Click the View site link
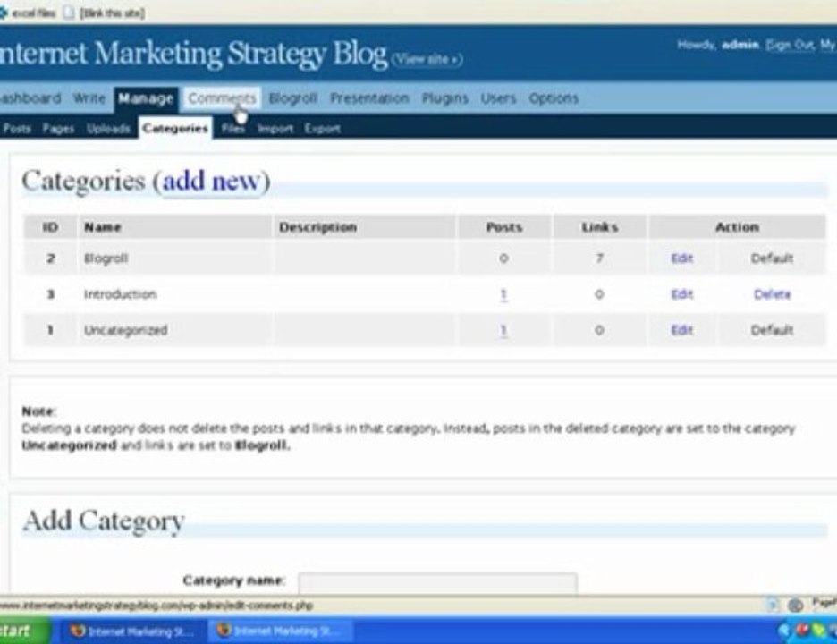 (x=427, y=59)
